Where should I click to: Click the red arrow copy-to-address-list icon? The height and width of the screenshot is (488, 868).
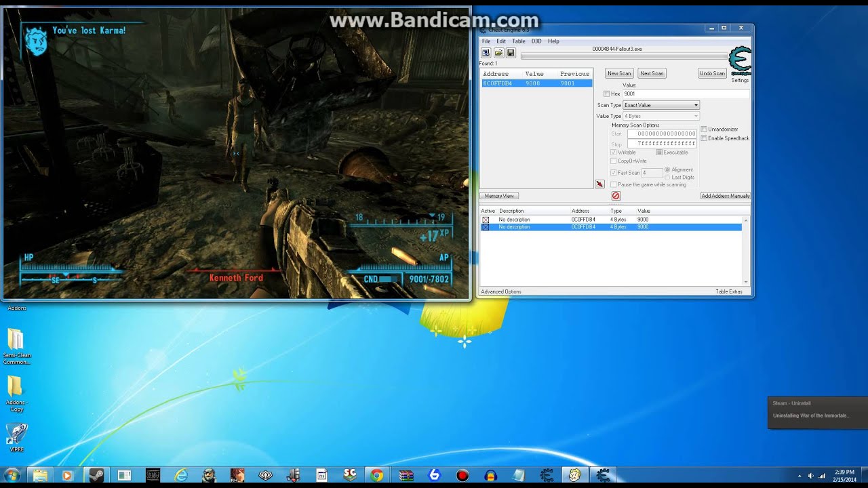[x=599, y=184]
